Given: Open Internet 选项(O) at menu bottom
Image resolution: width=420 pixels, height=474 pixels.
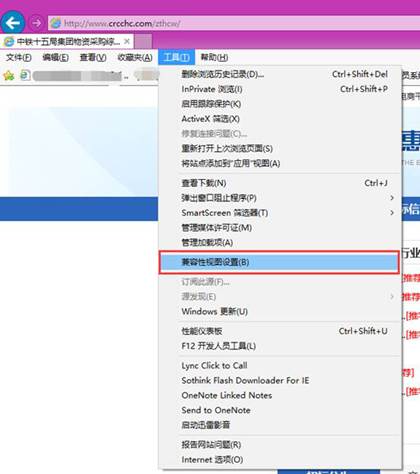Looking at the screenshot, I should coord(279,459).
